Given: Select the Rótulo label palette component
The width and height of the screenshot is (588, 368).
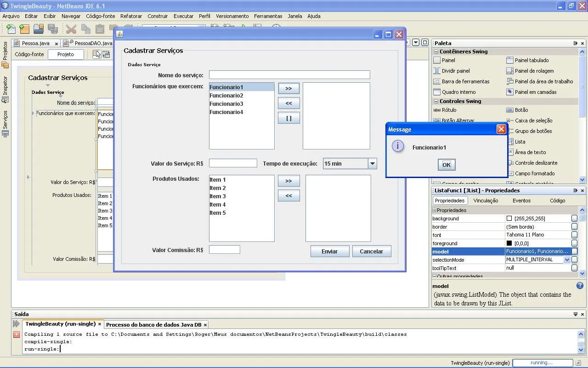Looking at the screenshot, I should 449,110.
